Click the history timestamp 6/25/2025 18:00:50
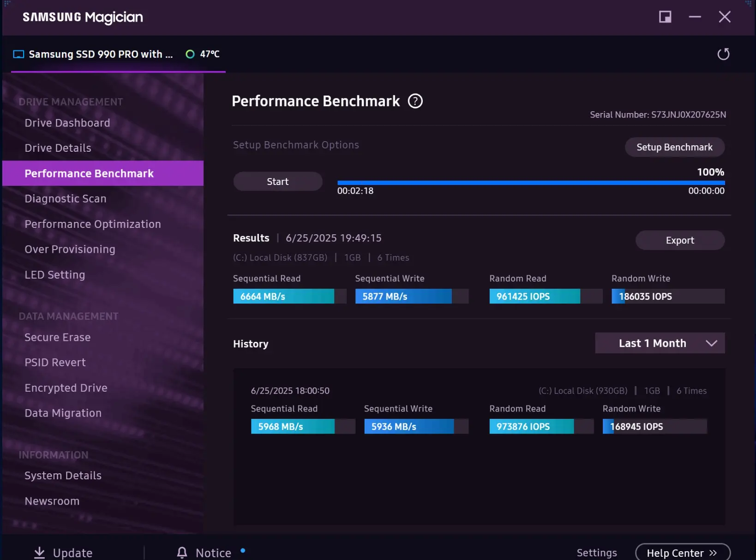 click(x=290, y=391)
